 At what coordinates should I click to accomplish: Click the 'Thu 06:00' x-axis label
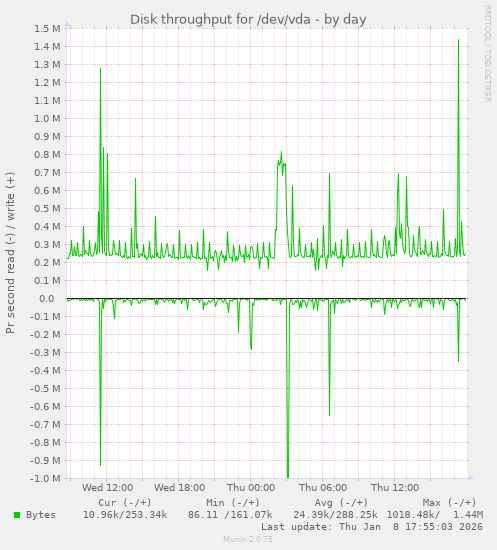(323, 488)
